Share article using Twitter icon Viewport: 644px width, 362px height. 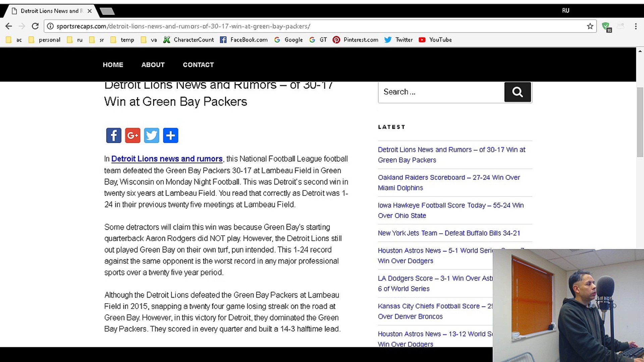[152, 135]
